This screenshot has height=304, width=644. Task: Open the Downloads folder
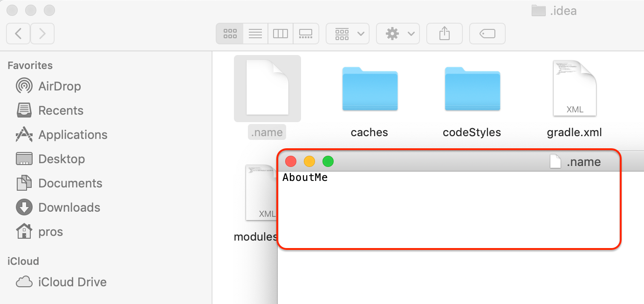coord(69,207)
